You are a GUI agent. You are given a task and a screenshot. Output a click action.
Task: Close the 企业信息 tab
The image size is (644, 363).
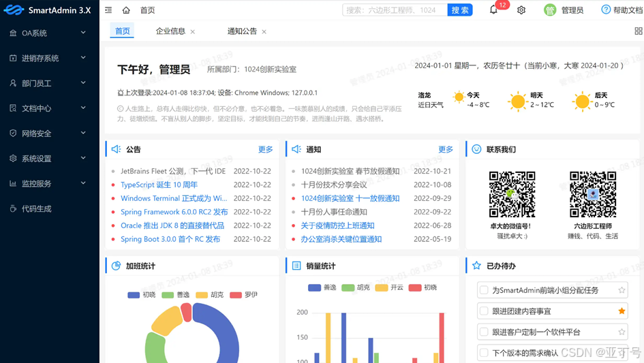[x=193, y=31]
